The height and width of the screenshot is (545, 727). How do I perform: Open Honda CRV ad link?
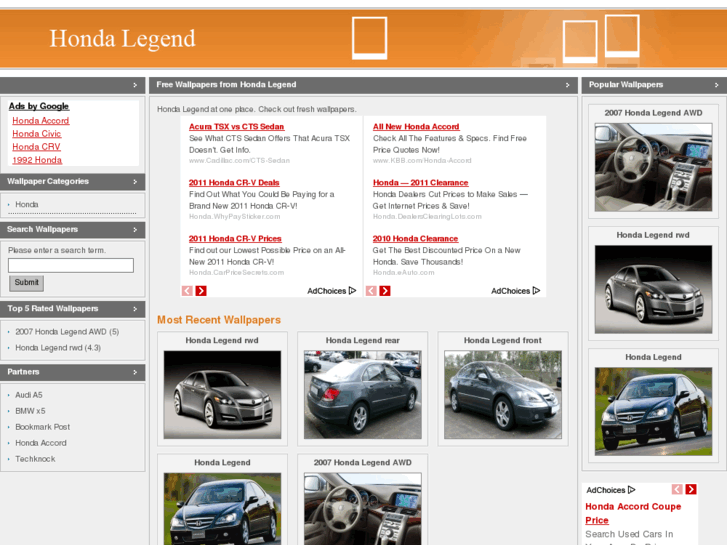pyautogui.click(x=36, y=147)
